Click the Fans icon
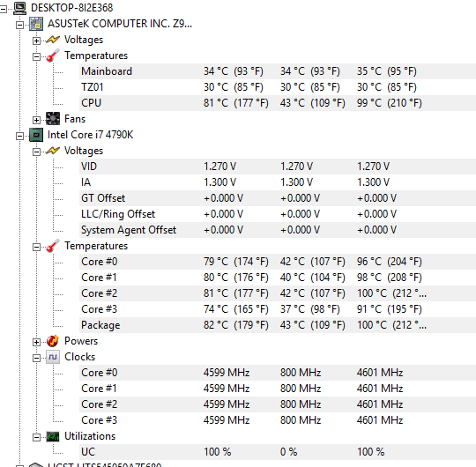The image size is (476, 467). (53, 119)
